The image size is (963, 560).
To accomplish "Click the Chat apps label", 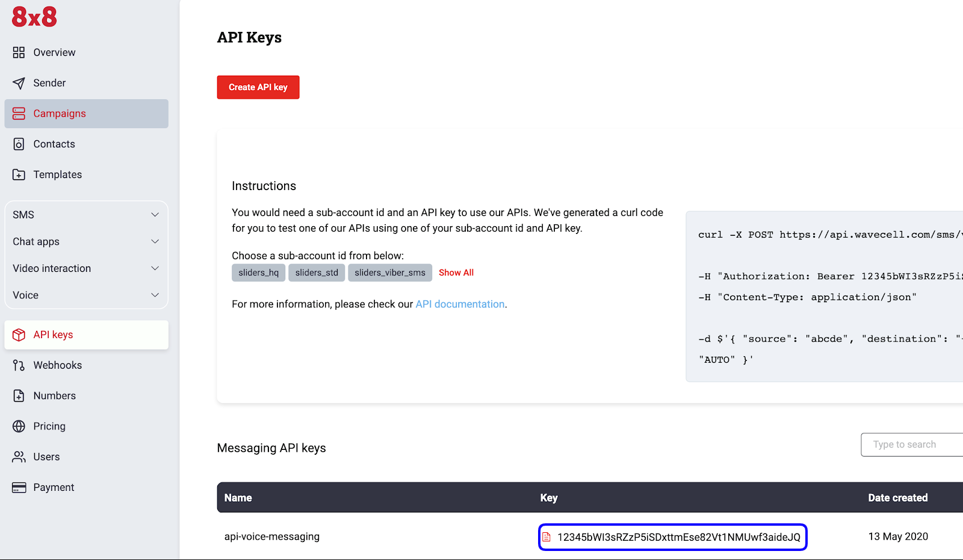I will (x=36, y=242).
